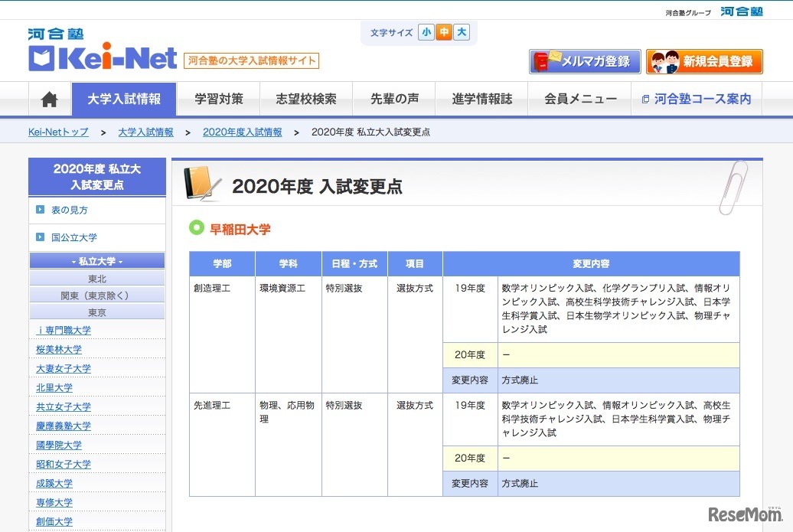Screen dimensions: 793x532
Task: Expand the 東京 region entry
Action: 96,310
